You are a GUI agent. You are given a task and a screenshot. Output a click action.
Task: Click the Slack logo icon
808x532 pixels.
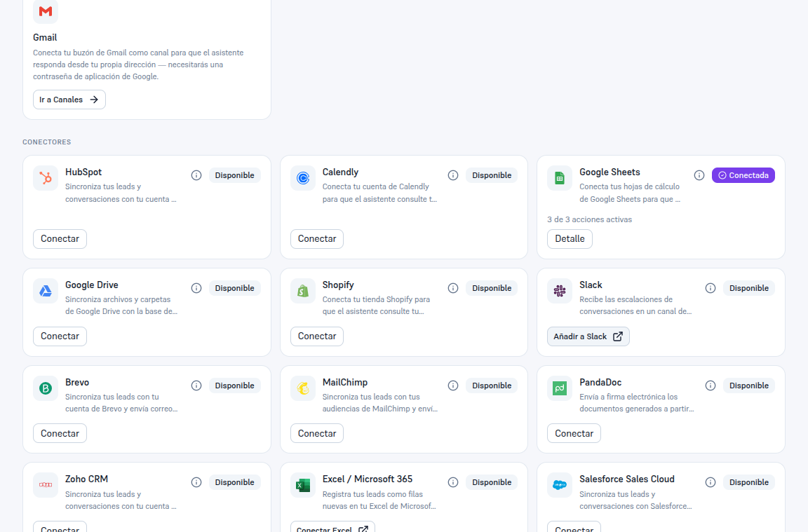[560, 291]
